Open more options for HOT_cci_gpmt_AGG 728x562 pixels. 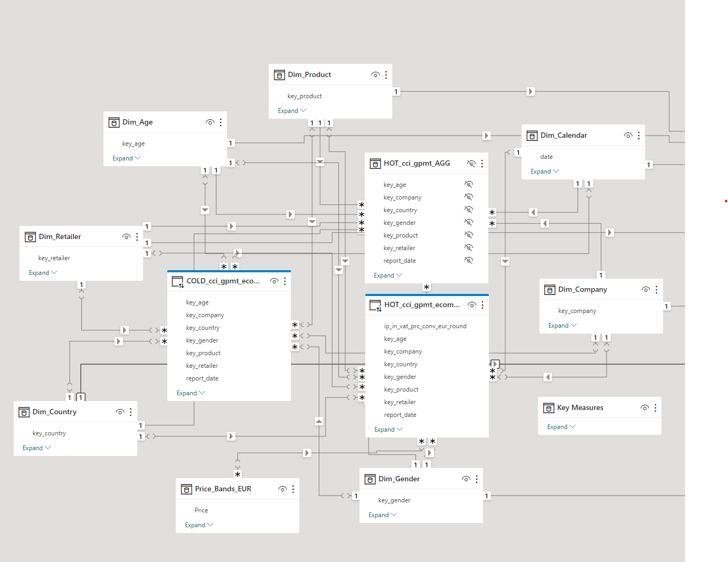[482, 164]
